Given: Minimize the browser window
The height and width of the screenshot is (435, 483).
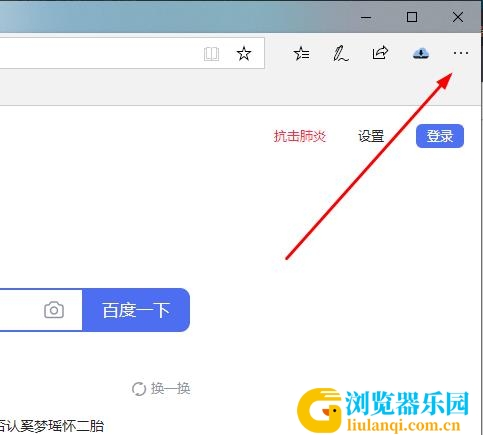Looking at the screenshot, I should 366,17.
